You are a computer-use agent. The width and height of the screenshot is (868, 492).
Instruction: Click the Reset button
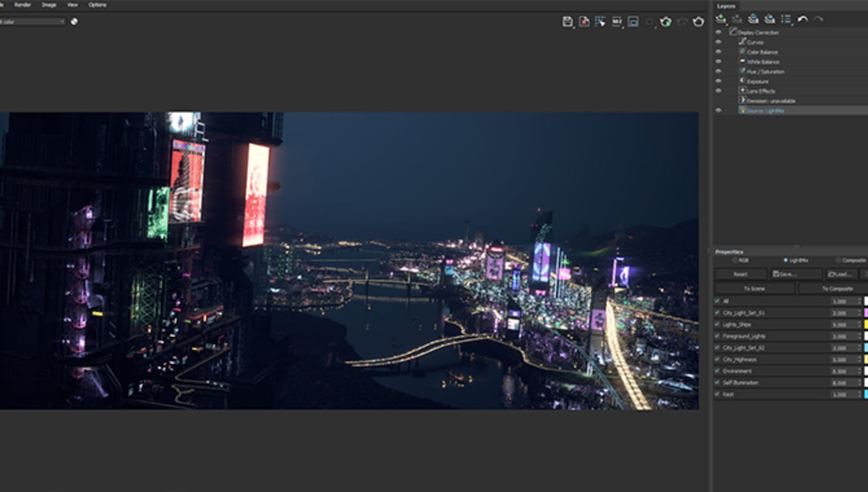tap(741, 274)
